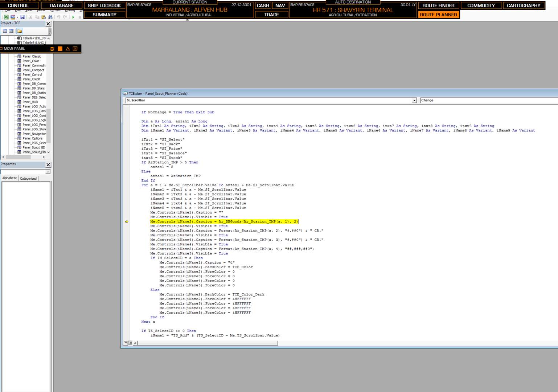Click the HR 571 : SHAVYRIN TERMINAL destination
Image resolution: width=558 pixels, height=392 pixels.
tap(353, 10)
